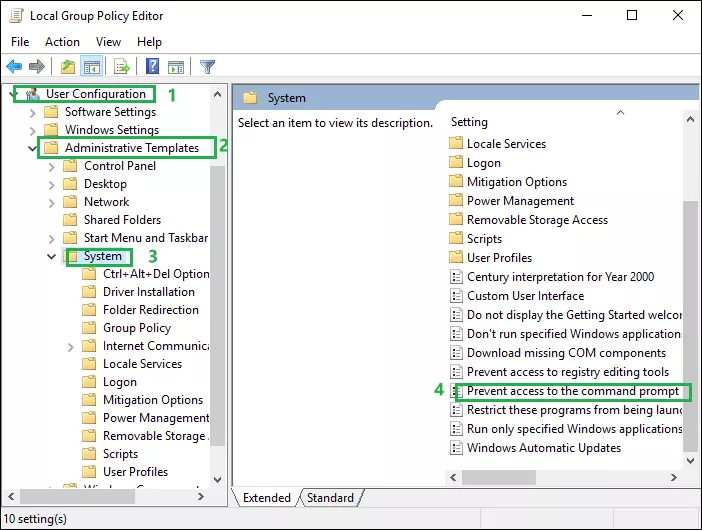Screen dimensions: 702x530
Task: Click the tree pane scroll down arrow
Action: [x=218, y=480]
